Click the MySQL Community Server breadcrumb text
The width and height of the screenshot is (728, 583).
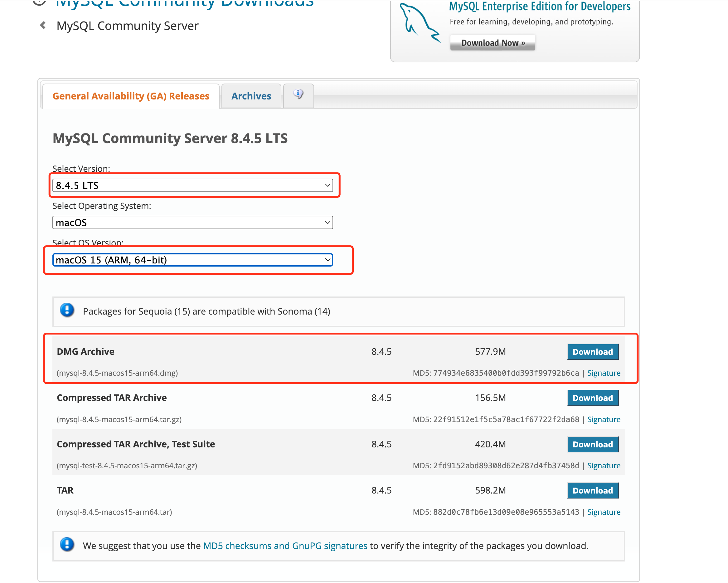[128, 26]
